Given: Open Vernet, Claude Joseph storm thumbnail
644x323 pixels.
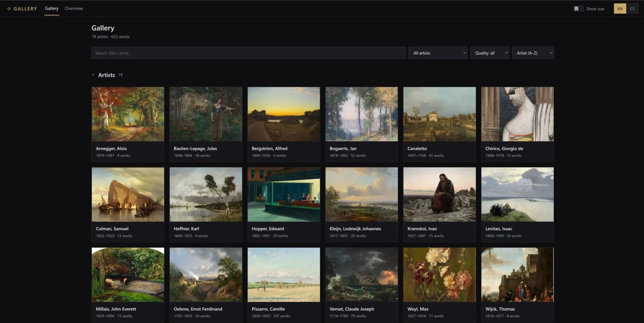Looking at the screenshot, I should tap(361, 275).
